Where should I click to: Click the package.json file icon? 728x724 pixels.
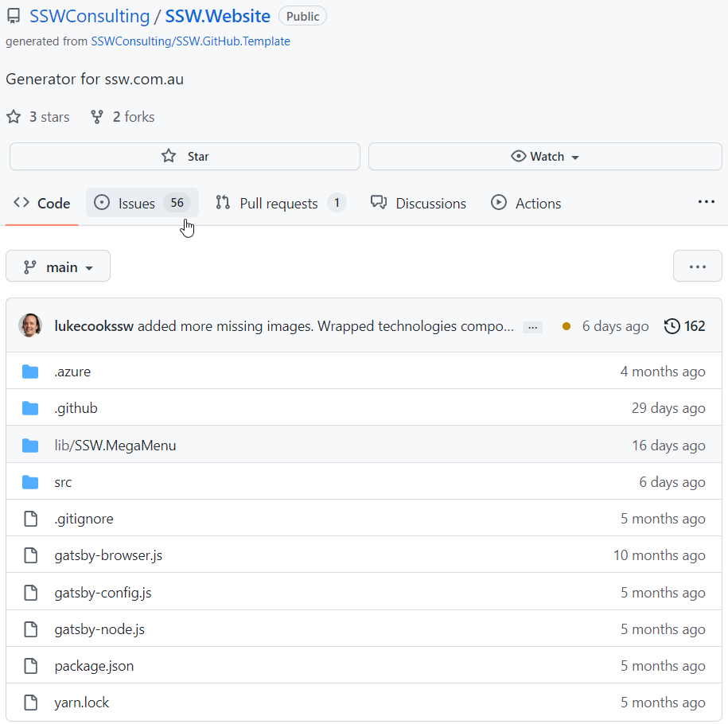pyautogui.click(x=30, y=666)
